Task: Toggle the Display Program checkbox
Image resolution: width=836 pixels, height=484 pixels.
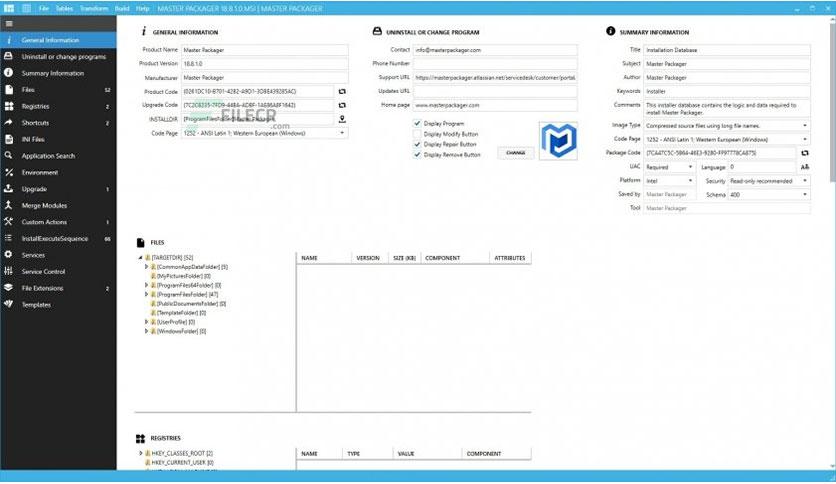Action: (417, 123)
